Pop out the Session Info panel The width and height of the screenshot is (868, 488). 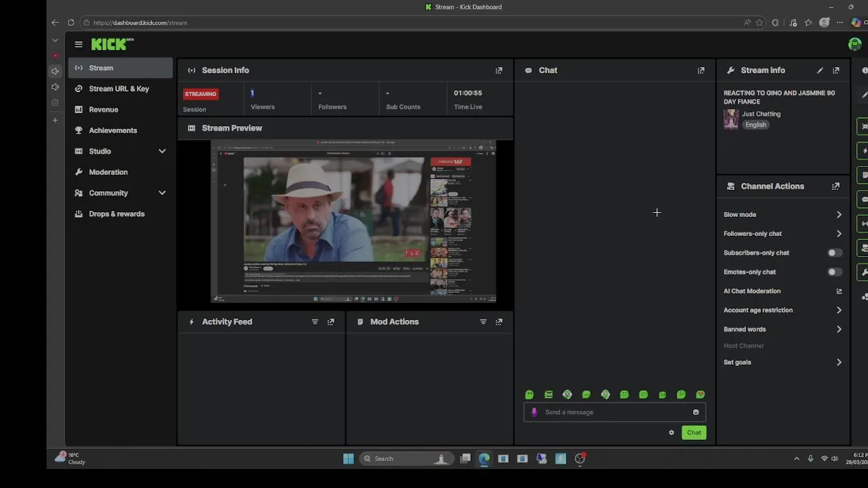coord(499,70)
